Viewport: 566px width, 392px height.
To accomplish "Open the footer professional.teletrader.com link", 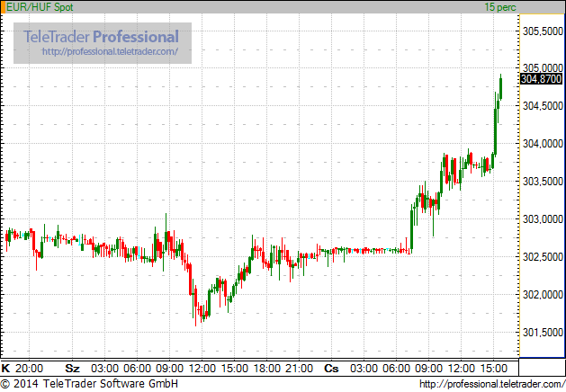I will [x=491, y=385].
